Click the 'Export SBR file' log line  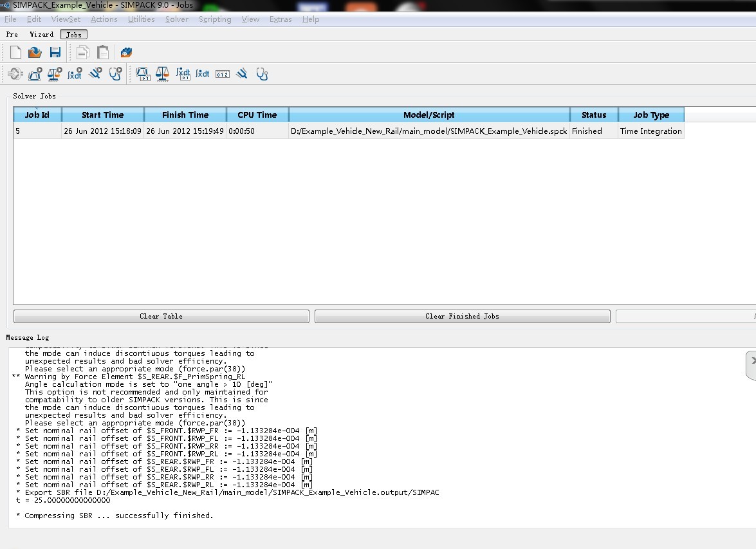tap(228, 492)
